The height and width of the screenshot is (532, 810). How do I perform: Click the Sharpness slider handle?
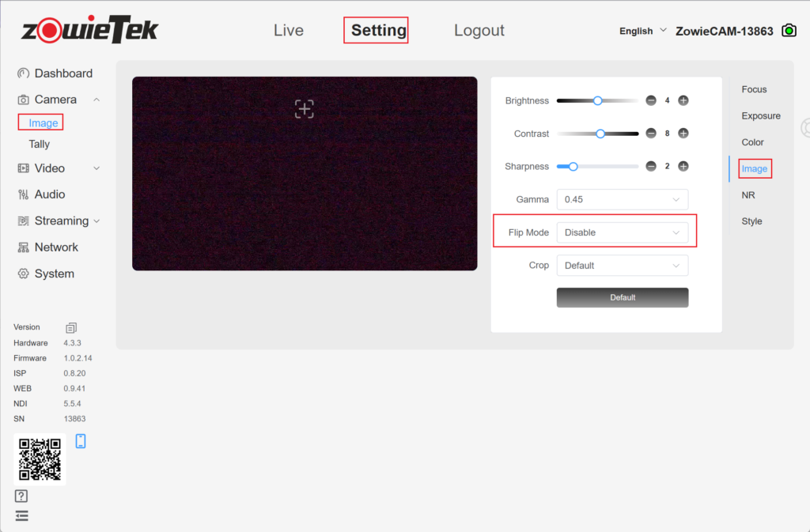pyautogui.click(x=573, y=166)
